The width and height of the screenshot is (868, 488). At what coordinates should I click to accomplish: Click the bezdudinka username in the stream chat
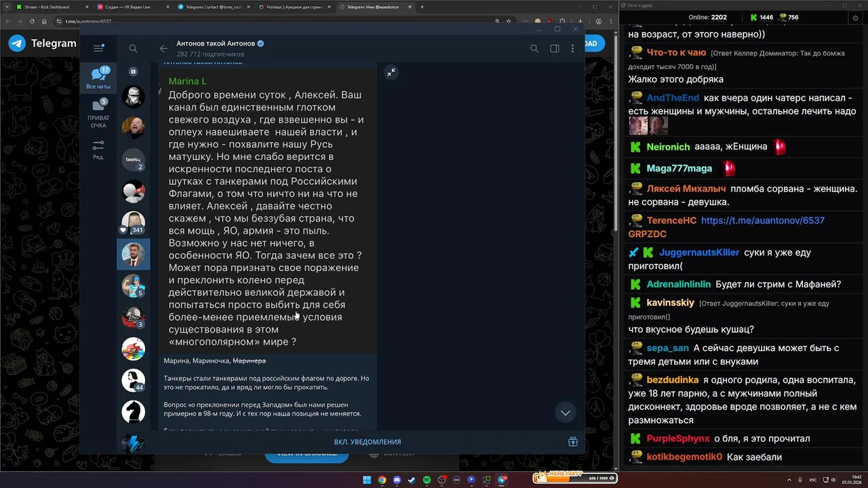[x=673, y=380]
